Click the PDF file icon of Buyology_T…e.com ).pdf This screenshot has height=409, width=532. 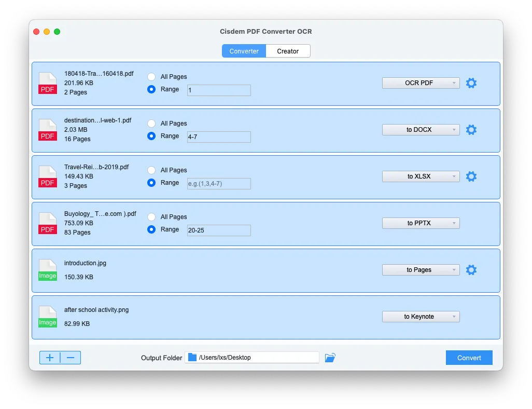[48, 223]
